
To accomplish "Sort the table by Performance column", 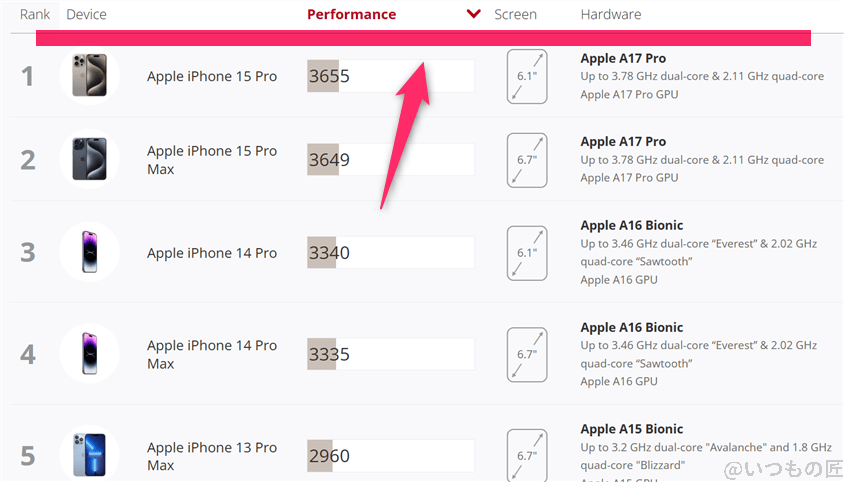I will (351, 15).
